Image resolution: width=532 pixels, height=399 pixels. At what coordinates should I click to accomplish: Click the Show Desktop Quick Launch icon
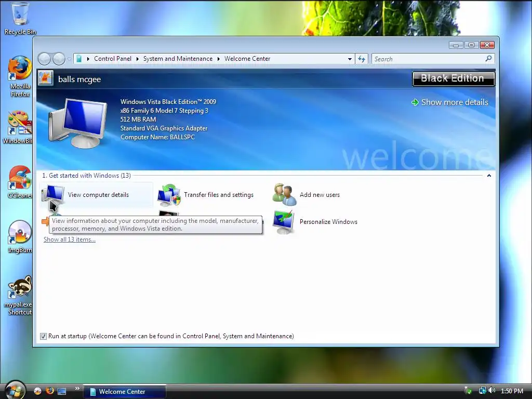pos(62,391)
